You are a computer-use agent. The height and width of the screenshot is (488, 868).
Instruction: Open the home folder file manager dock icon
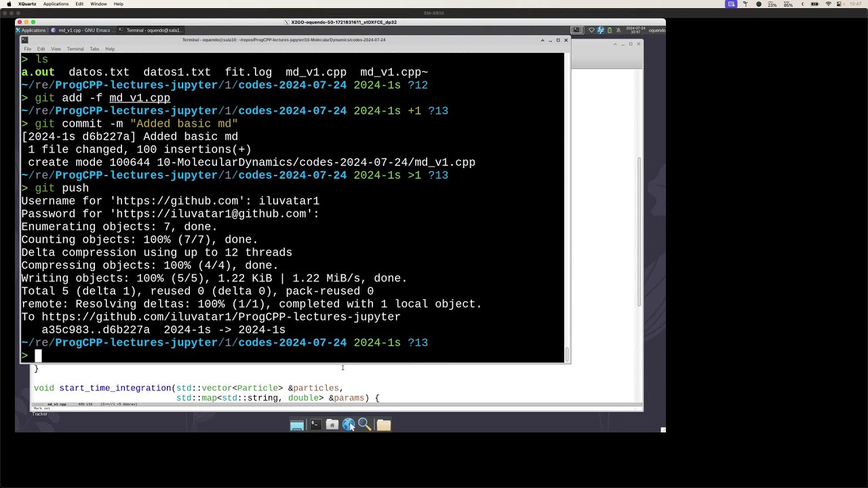[332, 424]
